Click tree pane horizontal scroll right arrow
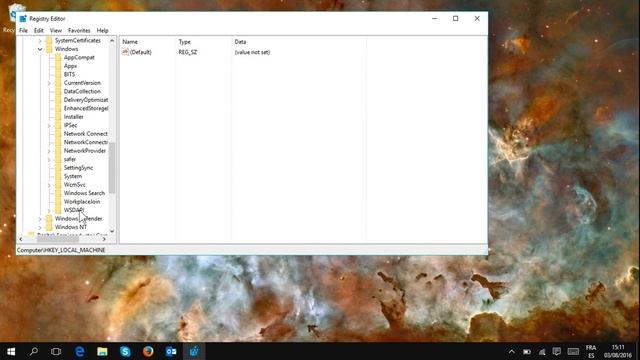 click(104, 239)
